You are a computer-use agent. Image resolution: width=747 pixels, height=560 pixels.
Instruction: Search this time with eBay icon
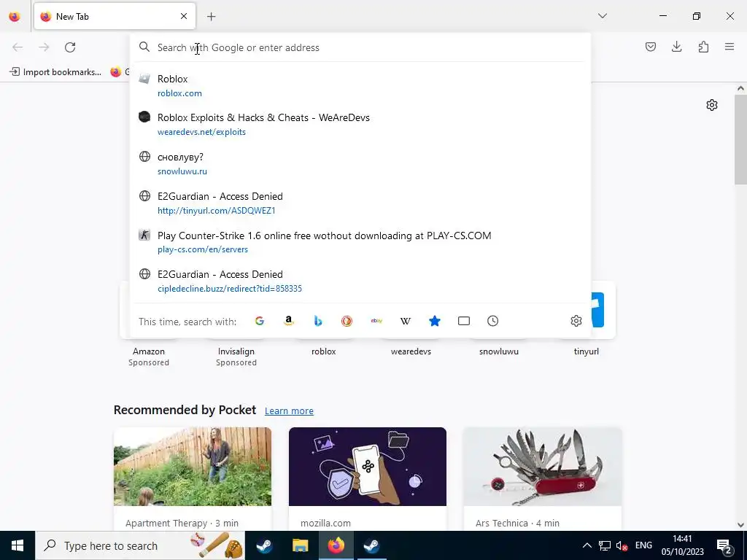click(376, 321)
